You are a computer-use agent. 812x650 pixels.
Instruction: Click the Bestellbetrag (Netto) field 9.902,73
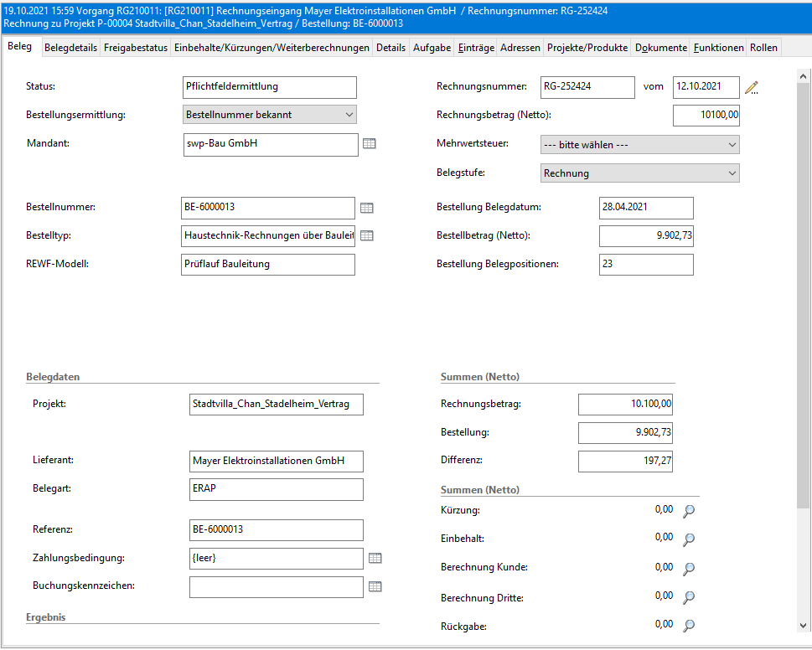(x=646, y=236)
